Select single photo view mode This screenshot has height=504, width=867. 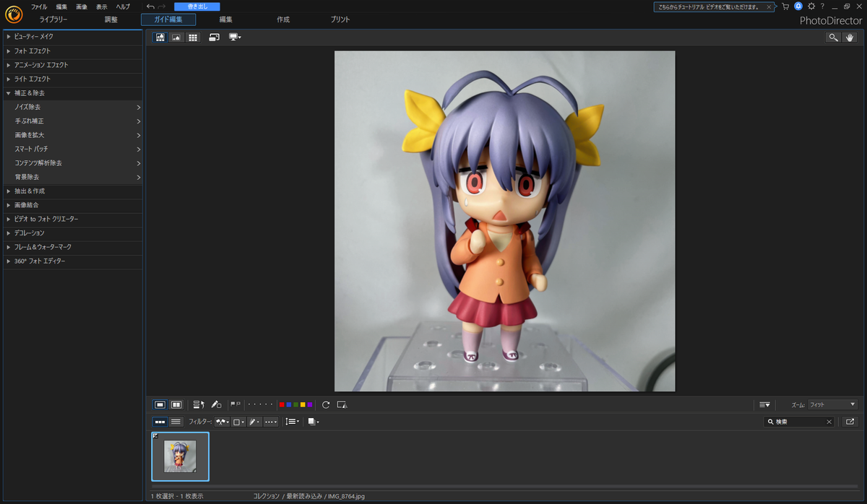tap(160, 405)
